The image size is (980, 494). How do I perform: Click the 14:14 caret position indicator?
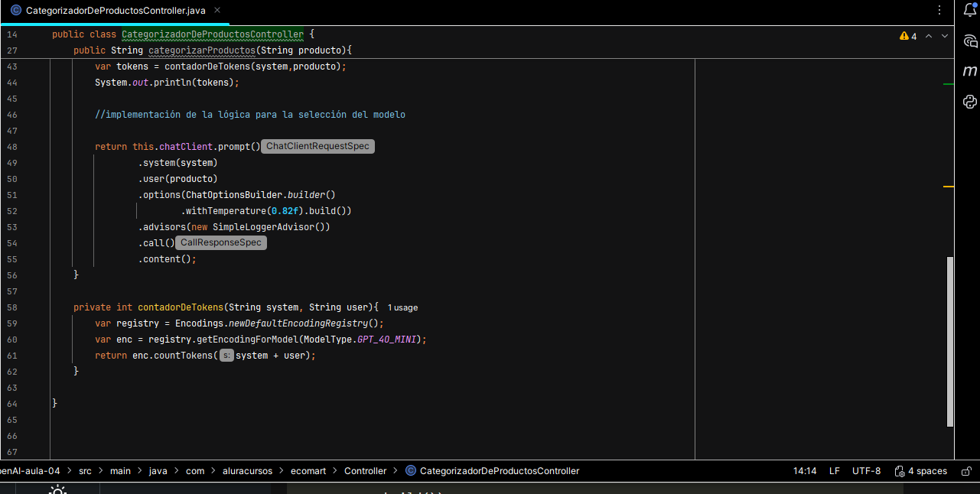[805, 471]
